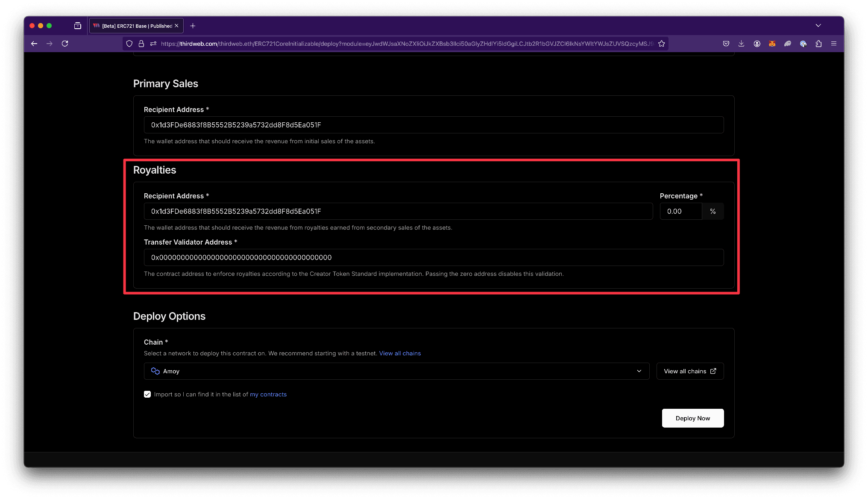Open the MetaMask extension

pos(772,43)
